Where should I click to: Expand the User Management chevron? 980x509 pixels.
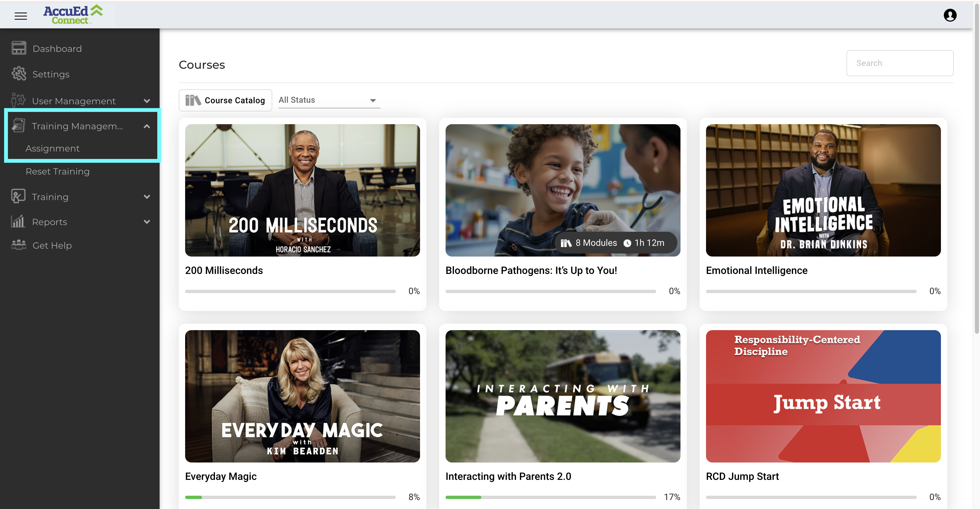pos(147,101)
